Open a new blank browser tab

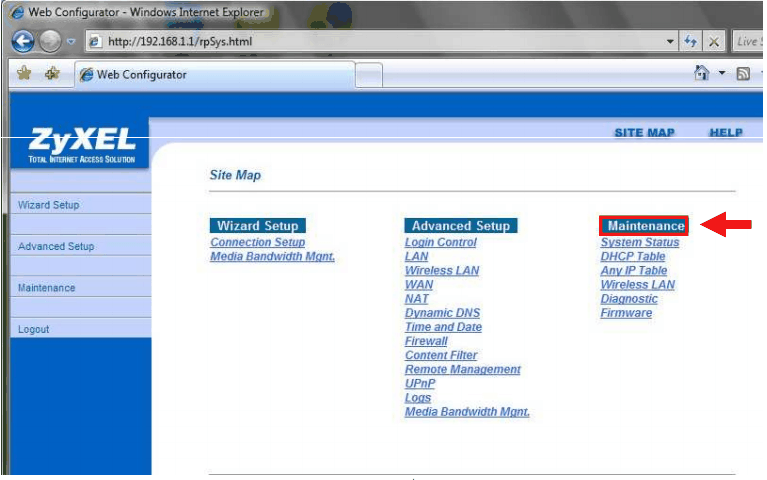369,74
